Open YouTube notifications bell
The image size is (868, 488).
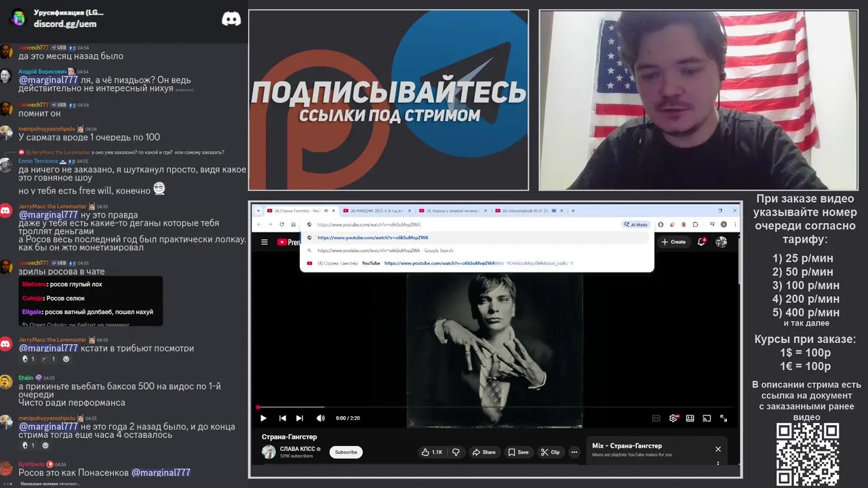(702, 242)
